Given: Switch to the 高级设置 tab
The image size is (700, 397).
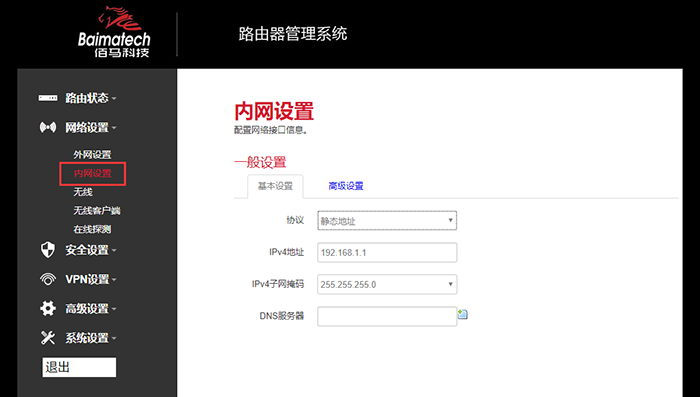Looking at the screenshot, I should [346, 186].
